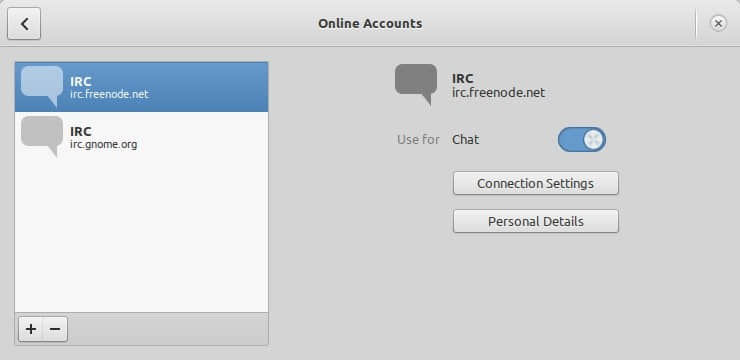Click the irc.freenode.net text in details pane
The image size is (740, 360).
498,92
